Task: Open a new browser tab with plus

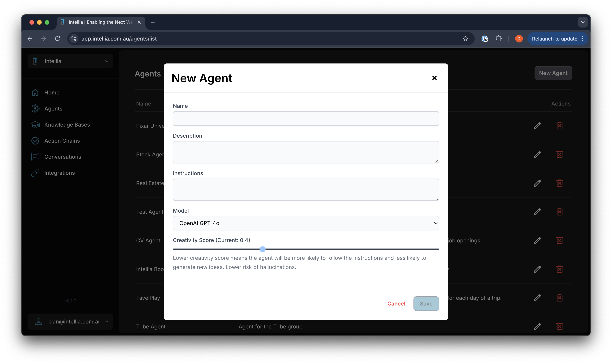Action: [153, 22]
